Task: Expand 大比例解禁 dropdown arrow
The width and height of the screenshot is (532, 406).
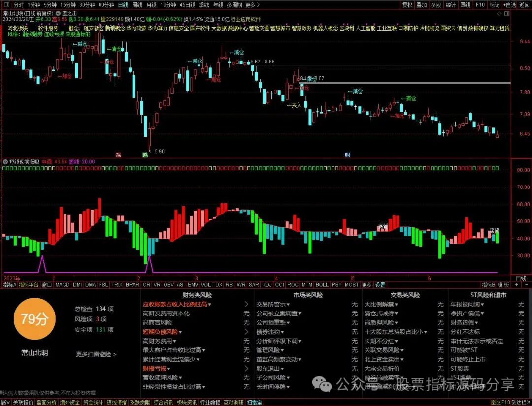Action: (x=396, y=305)
